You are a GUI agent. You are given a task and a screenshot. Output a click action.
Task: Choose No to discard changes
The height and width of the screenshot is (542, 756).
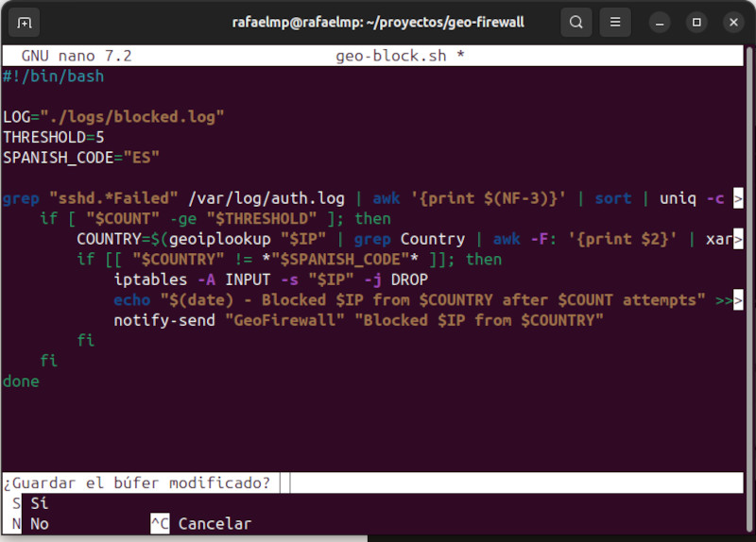[30, 524]
